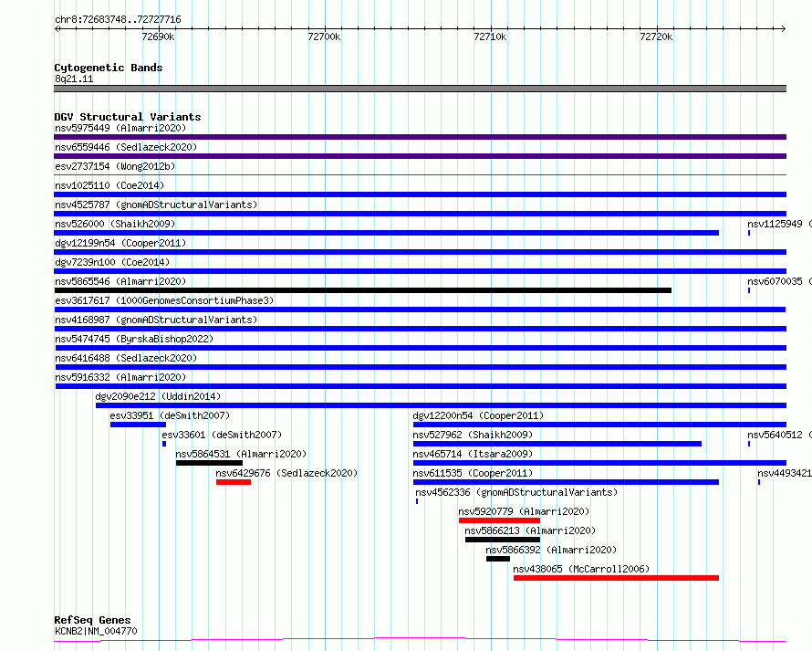
Task: Open the esv2737154 (Wong2012b) variant label
Action: [x=115, y=166]
